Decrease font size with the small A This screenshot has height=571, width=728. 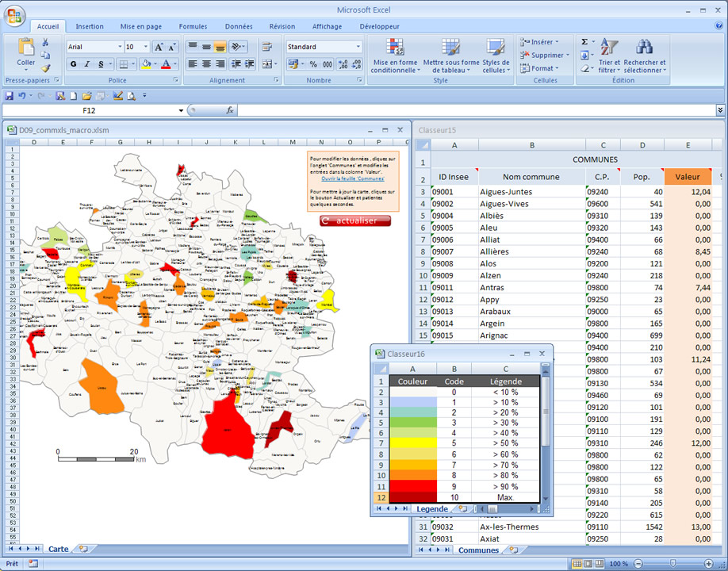coord(172,47)
